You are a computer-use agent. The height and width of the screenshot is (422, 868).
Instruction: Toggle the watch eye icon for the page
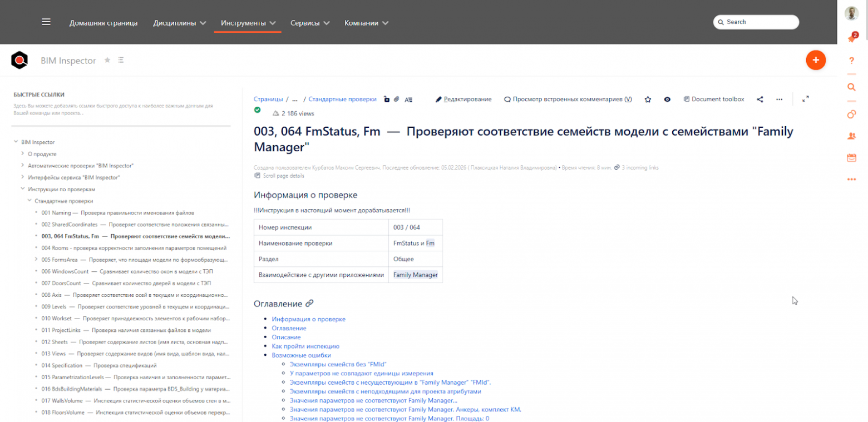pyautogui.click(x=667, y=99)
